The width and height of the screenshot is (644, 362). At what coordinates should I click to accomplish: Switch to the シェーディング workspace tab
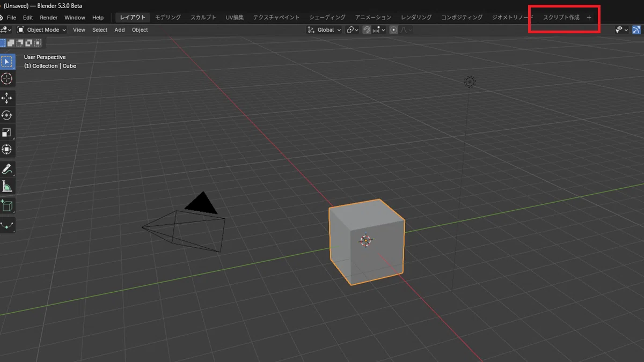click(x=327, y=18)
